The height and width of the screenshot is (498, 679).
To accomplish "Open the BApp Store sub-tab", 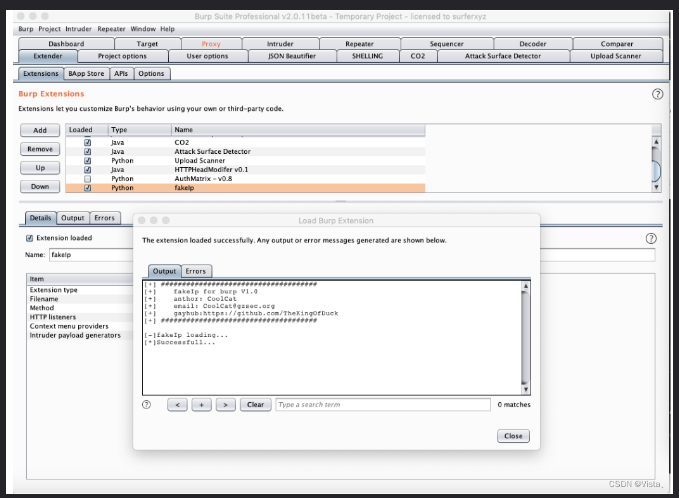I will 86,74.
